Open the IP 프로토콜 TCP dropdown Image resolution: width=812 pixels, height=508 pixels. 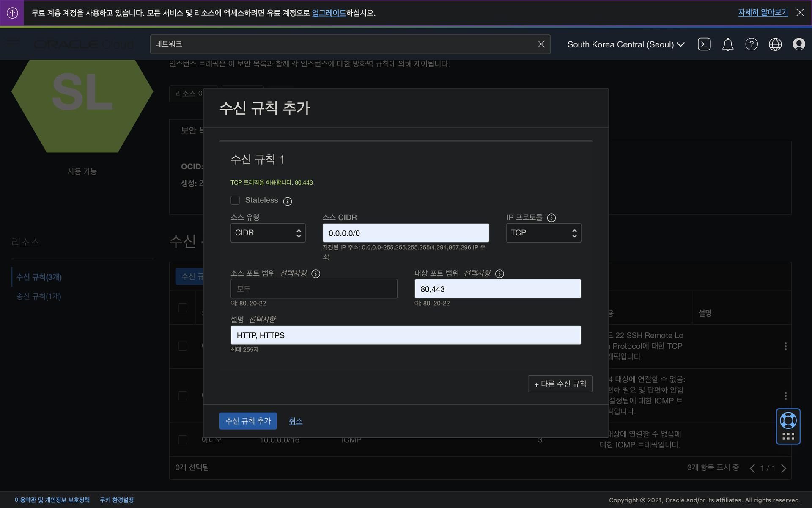click(543, 233)
